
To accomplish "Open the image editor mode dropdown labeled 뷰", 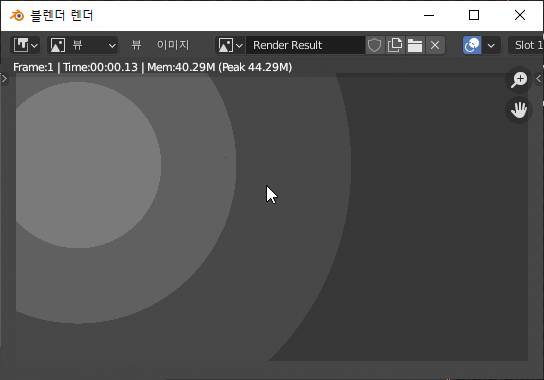I will click(x=83, y=45).
